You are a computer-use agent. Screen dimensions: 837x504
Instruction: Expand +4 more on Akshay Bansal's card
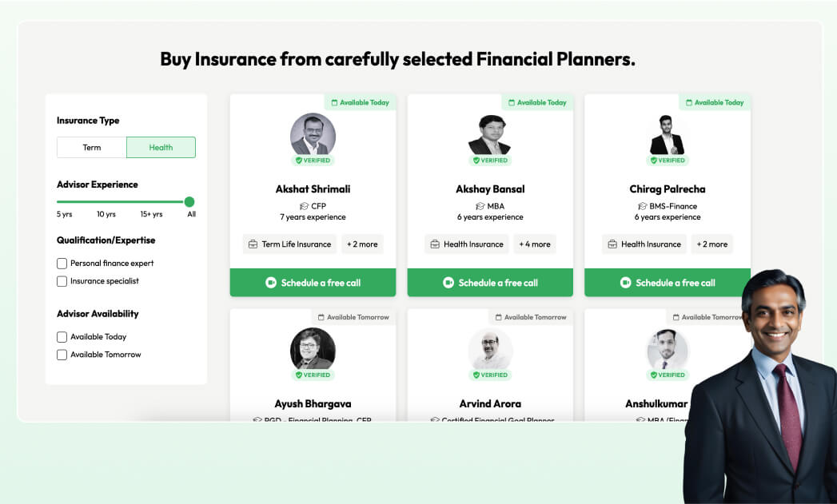point(534,244)
